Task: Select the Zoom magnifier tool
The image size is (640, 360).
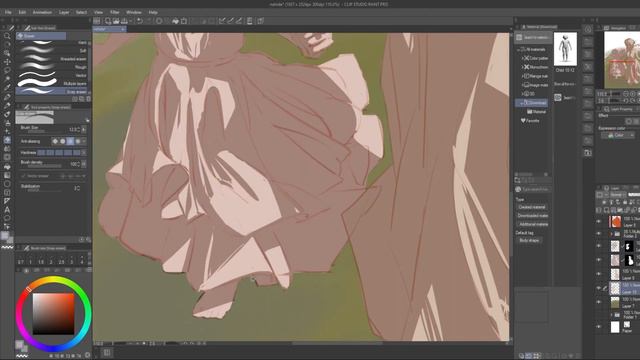Action: coord(7,36)
